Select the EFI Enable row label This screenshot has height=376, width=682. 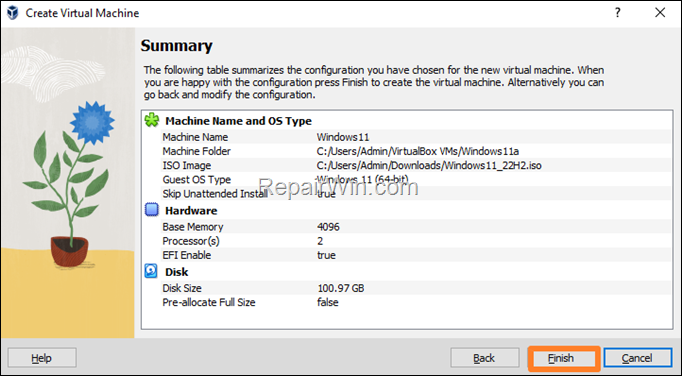(187, 255)
